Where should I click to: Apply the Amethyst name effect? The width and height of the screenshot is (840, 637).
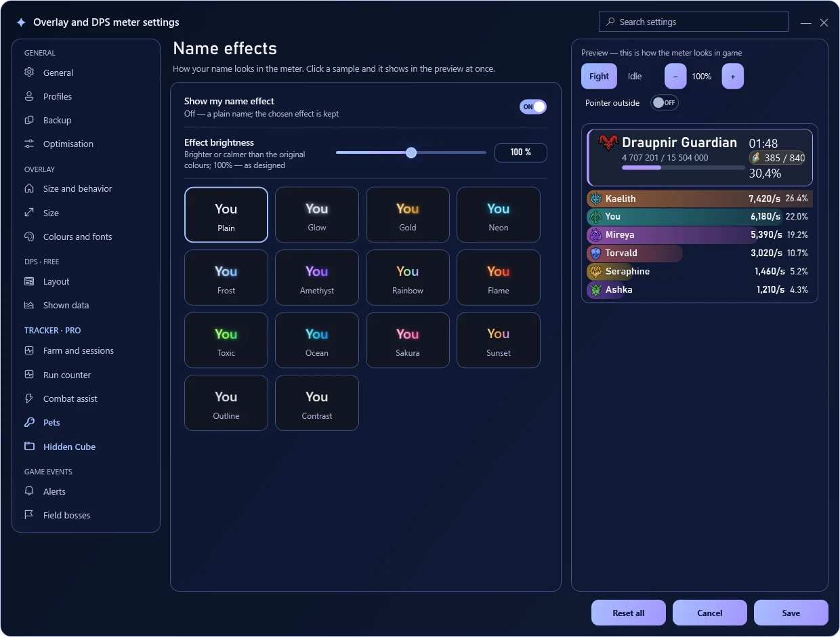317,278
